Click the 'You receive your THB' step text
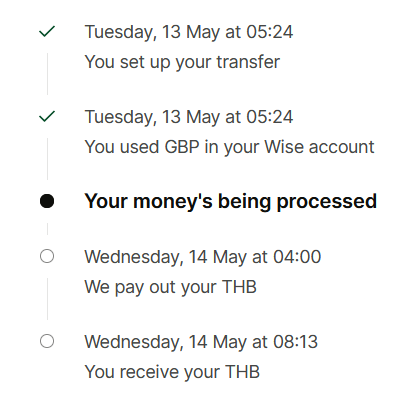The image size is (397, 417). coord(172,372)
